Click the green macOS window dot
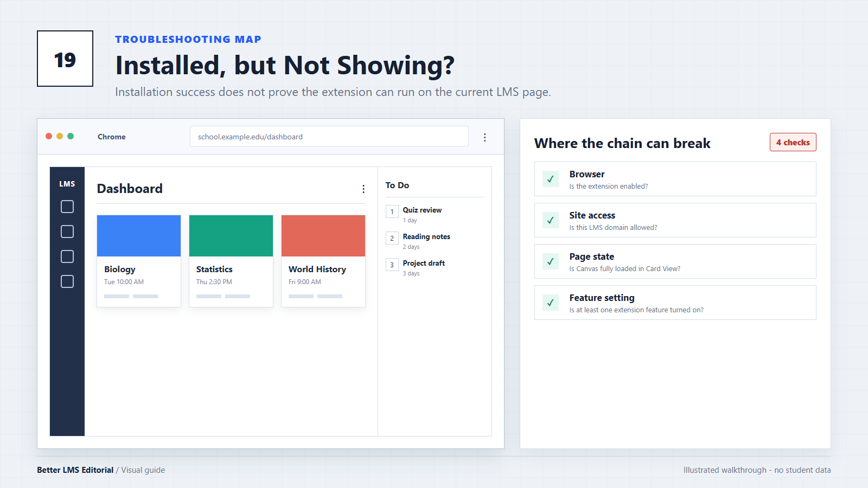Screen dimensions: 868x488 (71, 136)
